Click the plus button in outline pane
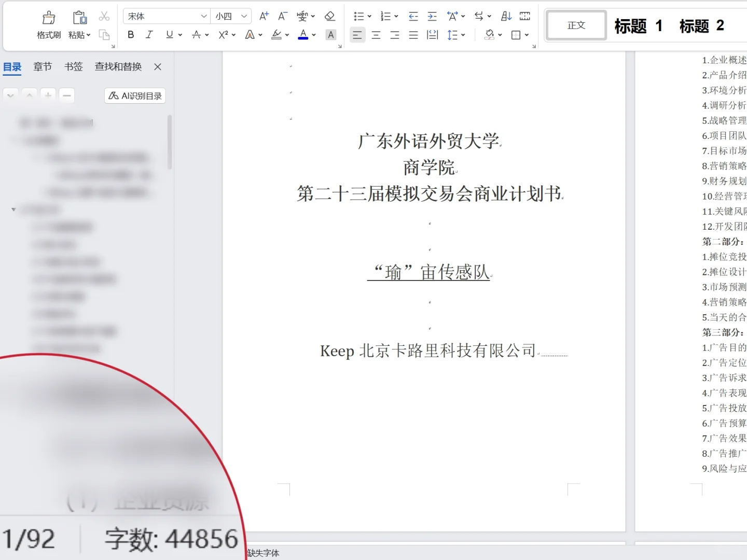This screenshot has height=560, width=747. (48, 95)
